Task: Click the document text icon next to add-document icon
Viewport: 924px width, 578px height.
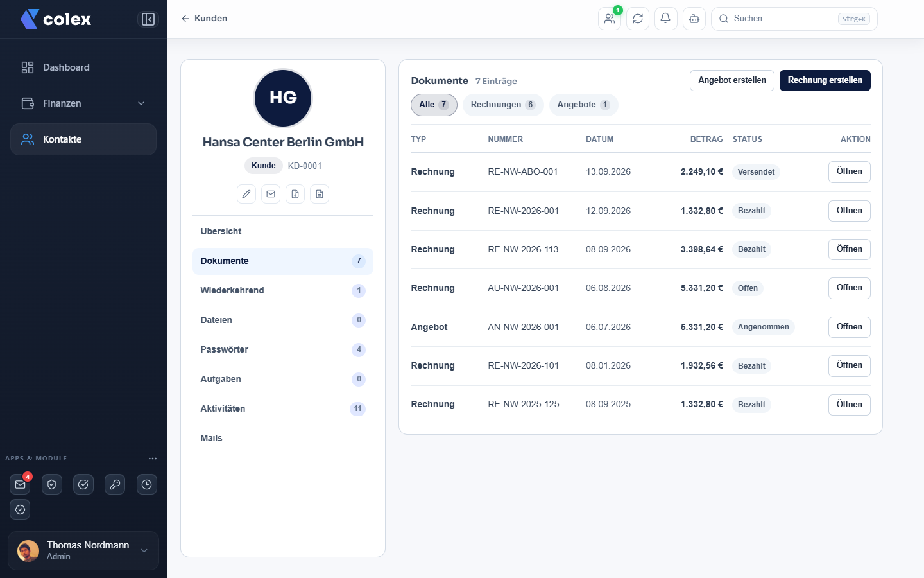Action: click(x=320, y=194)
